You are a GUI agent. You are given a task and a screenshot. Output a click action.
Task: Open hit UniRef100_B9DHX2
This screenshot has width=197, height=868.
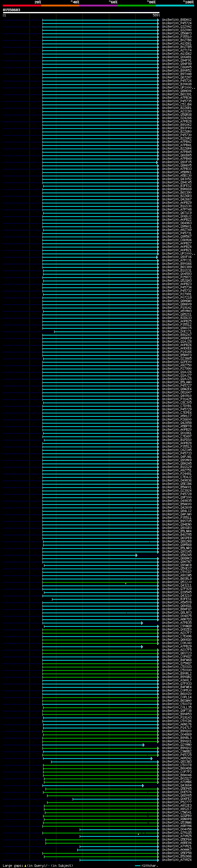point(177,20)
